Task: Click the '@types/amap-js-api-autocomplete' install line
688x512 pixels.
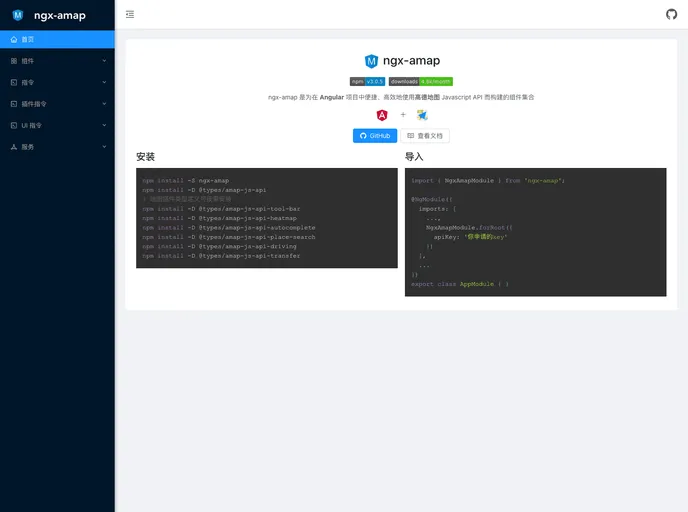Action: click(229, 228)
